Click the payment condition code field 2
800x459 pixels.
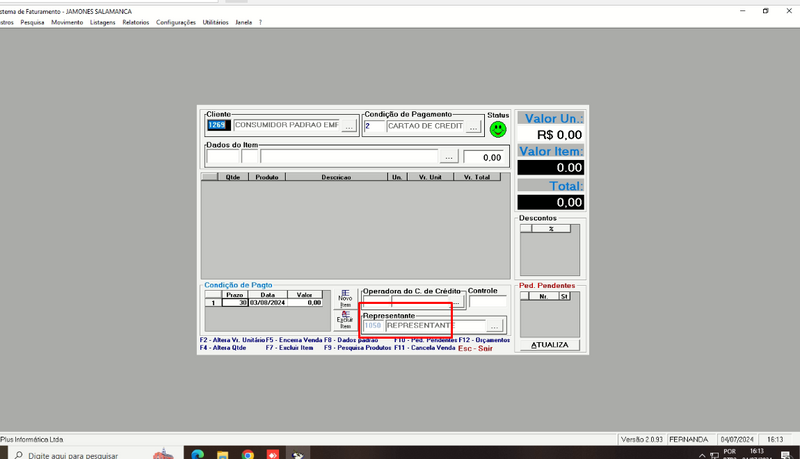[x=374, y=126]
